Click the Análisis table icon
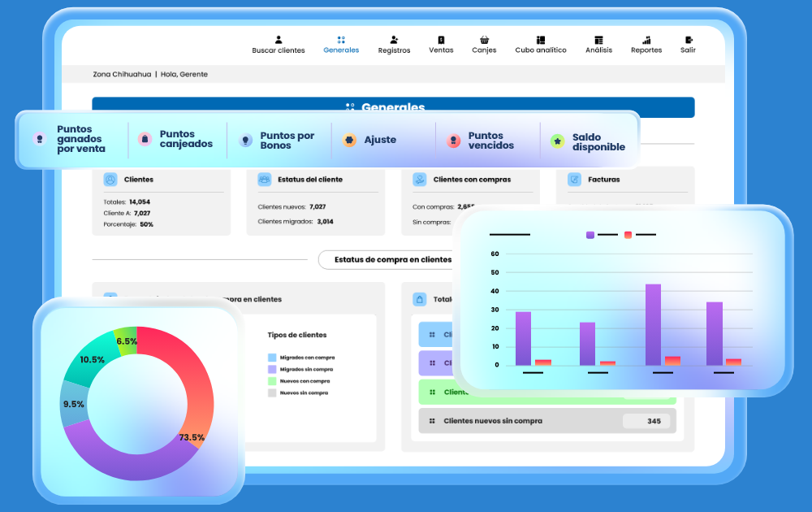This screenshot has height=512, width=812. [598, 39]
